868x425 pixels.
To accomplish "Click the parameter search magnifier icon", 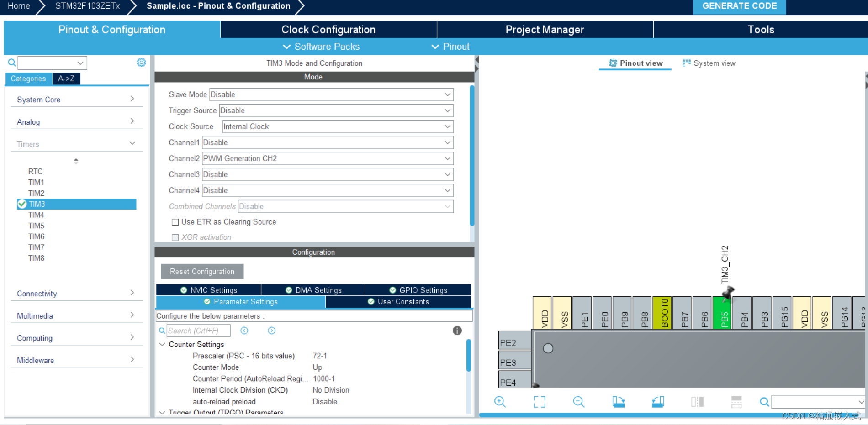I will coord(162,331).
